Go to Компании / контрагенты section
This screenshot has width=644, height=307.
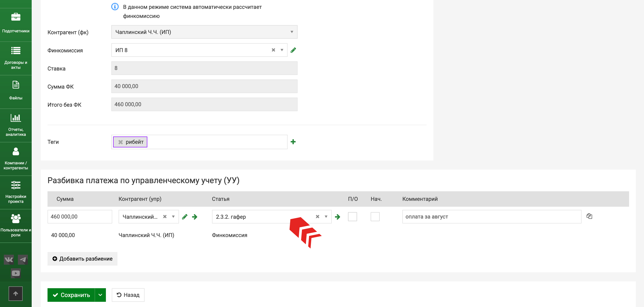tap(16, 159)
